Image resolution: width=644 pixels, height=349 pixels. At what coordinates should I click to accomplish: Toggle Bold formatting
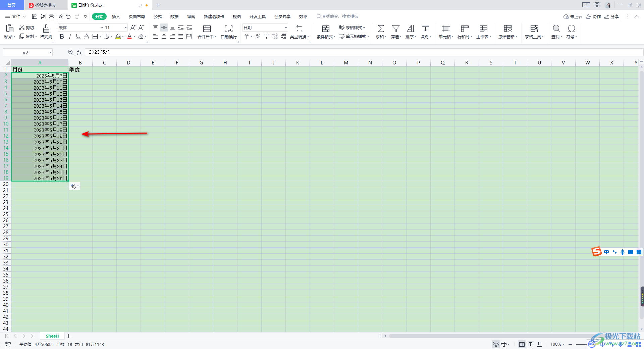point(62,36)
